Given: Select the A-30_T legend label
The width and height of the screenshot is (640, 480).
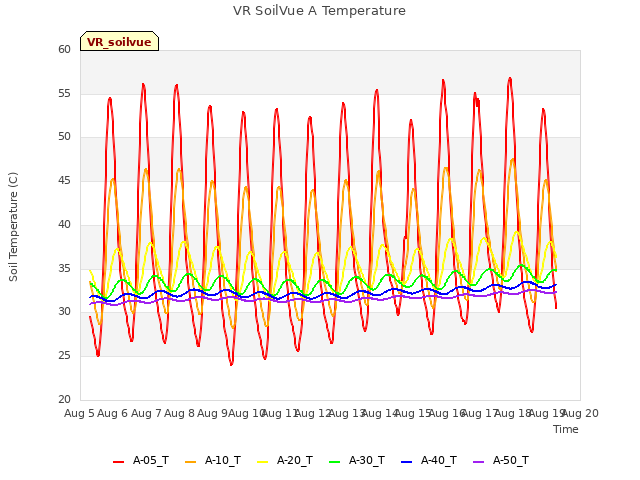Looking at the screenshot, I should tap(367, 461).
